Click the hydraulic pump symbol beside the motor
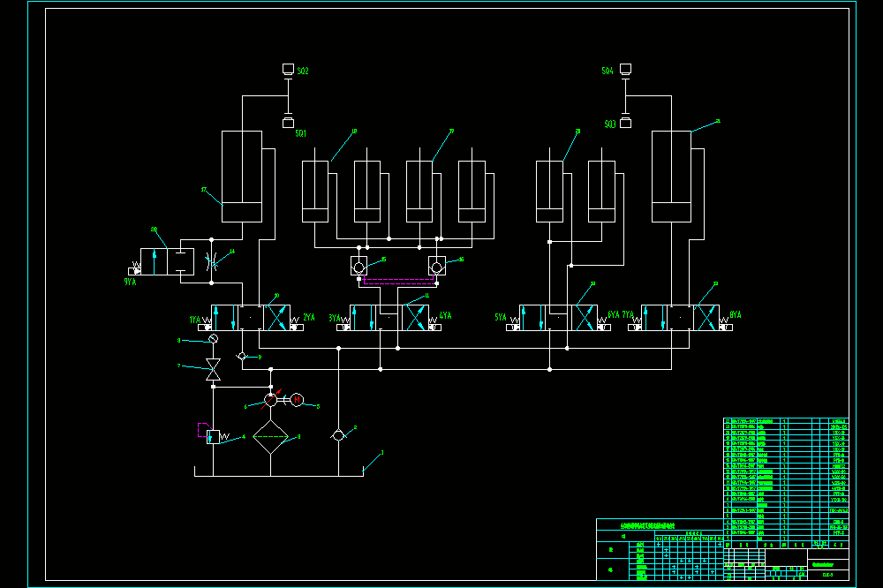Screen dimensions: 883x588 click(271, 400)
